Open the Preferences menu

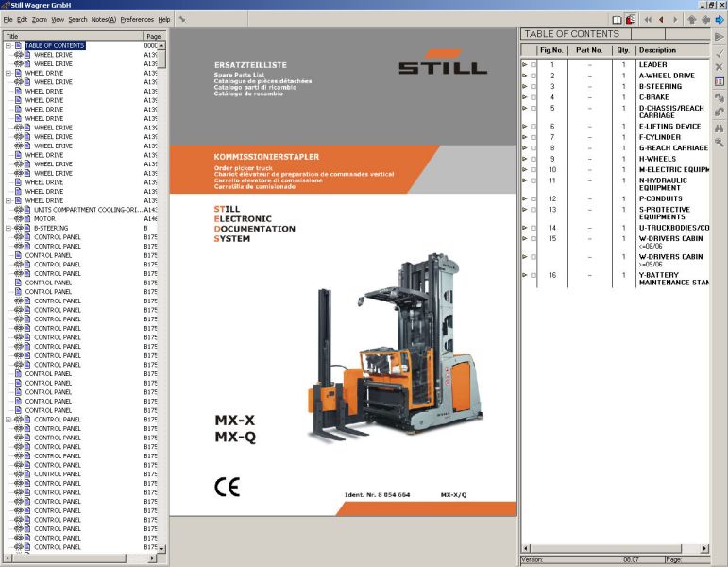pos(137,19)
